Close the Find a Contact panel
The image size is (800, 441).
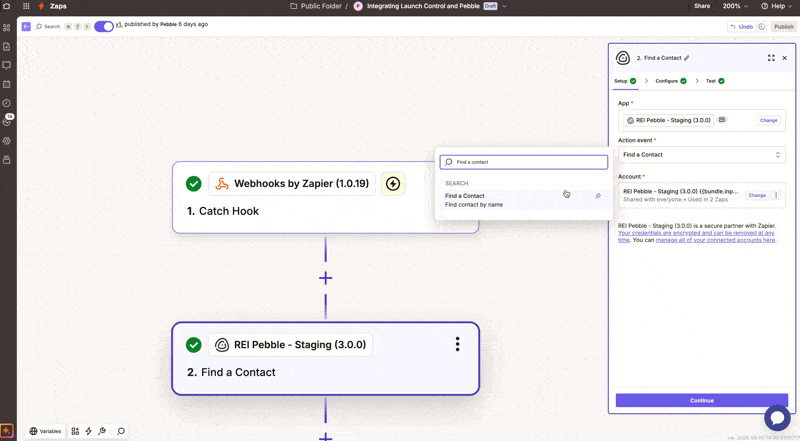pos(785,58)
